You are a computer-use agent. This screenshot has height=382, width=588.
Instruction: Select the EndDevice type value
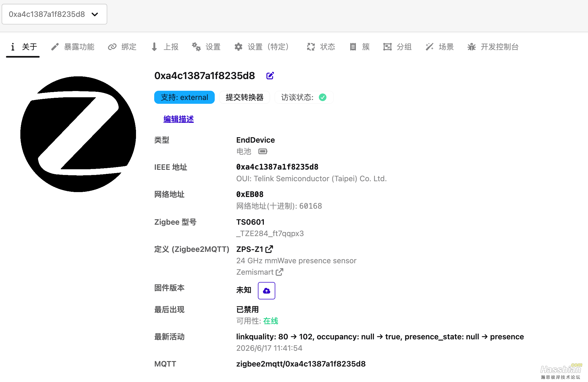click(x=255, y=140)
